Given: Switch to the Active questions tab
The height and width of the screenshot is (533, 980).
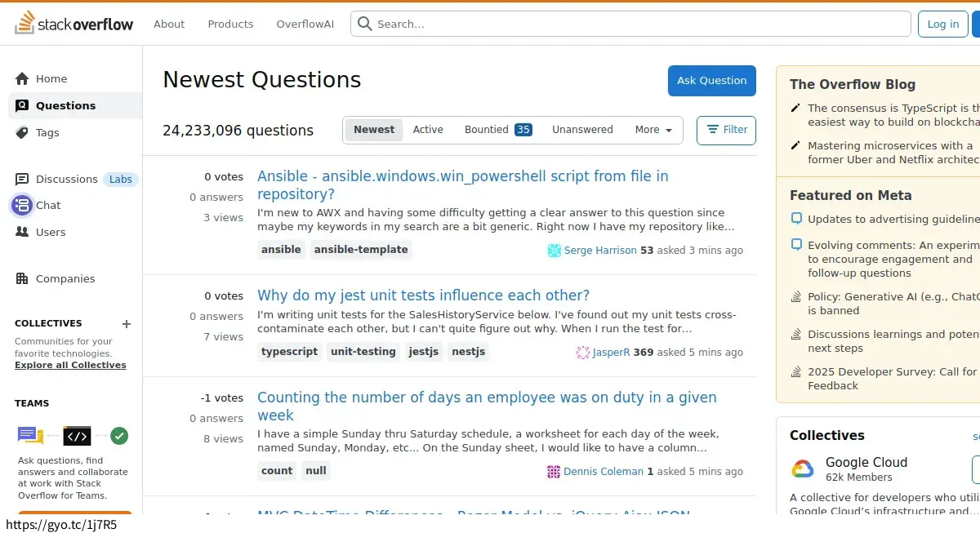Looking at the screenshot, I should pyautogui.click(x=428, y=129).
